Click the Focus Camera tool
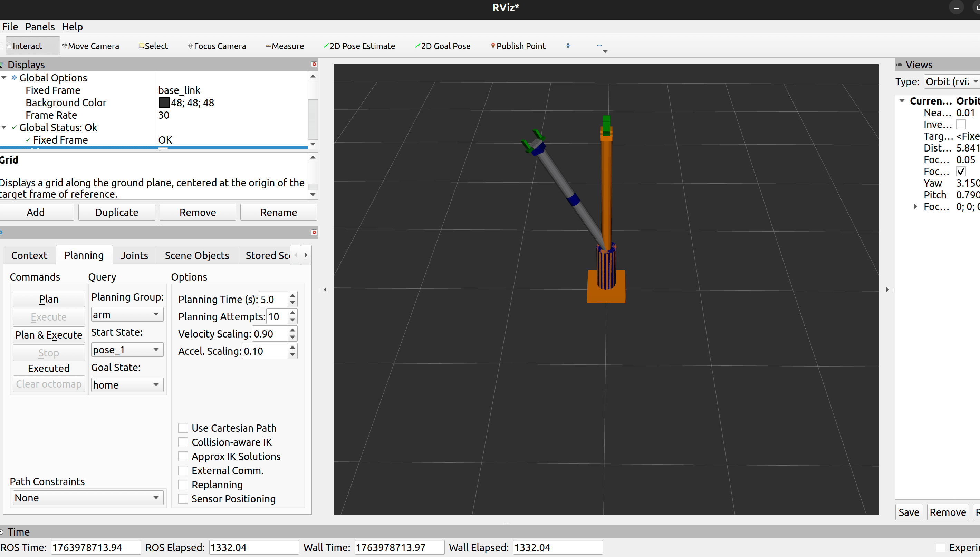980x557 pixels. (x=217, y=46)
